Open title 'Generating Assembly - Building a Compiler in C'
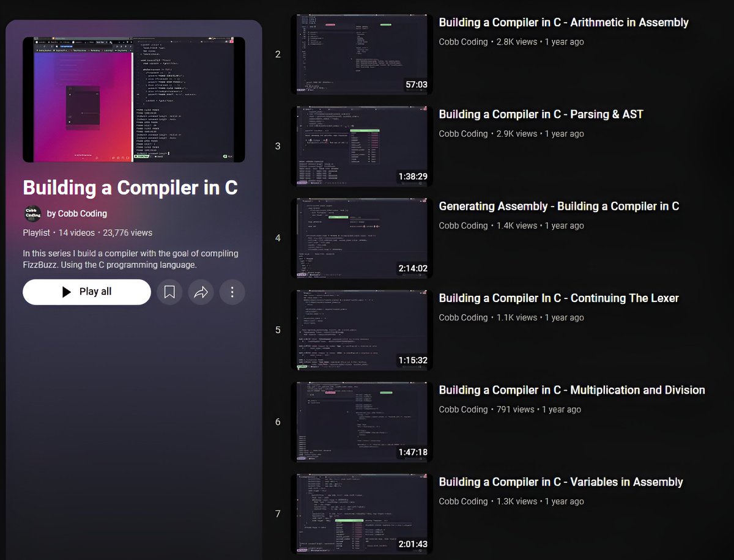The image size is (734, 560). [x=559, y=206]
